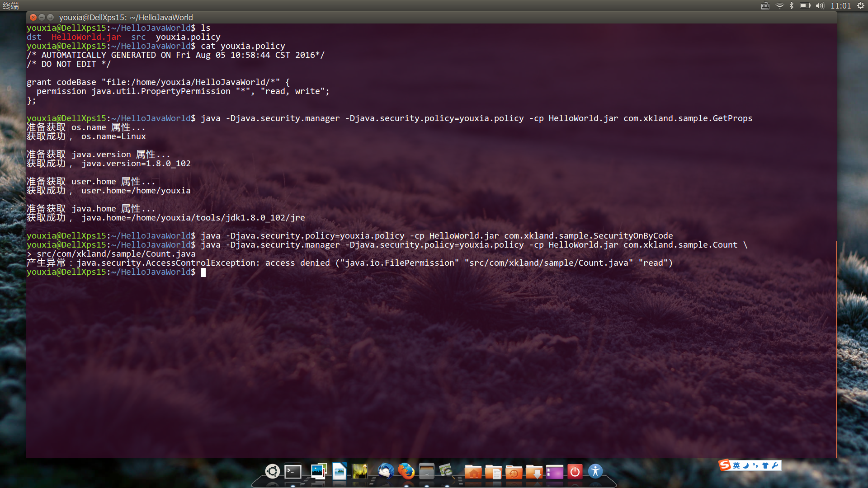
Task: Open the Recent files clock folder in dock
Action: (514, 472)
